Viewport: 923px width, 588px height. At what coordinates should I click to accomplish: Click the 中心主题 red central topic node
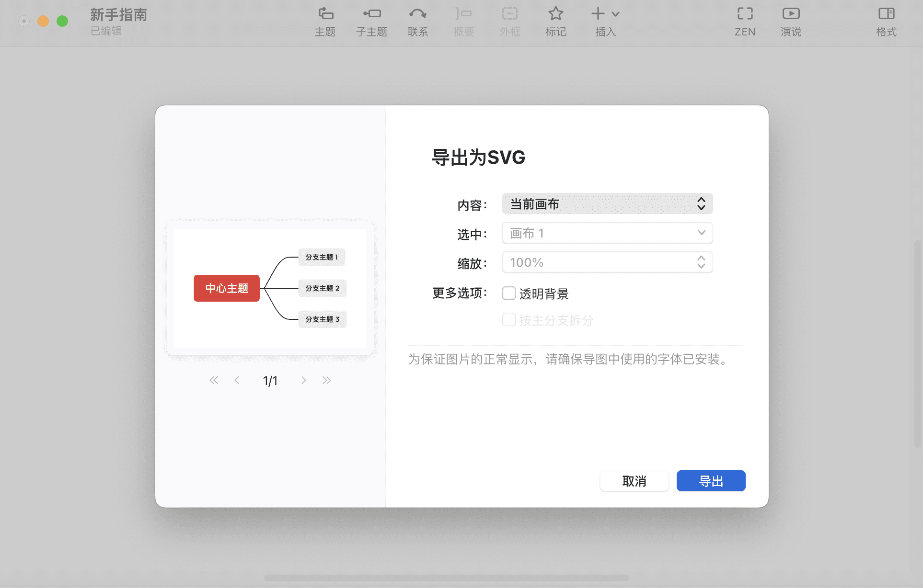(226, 288)
